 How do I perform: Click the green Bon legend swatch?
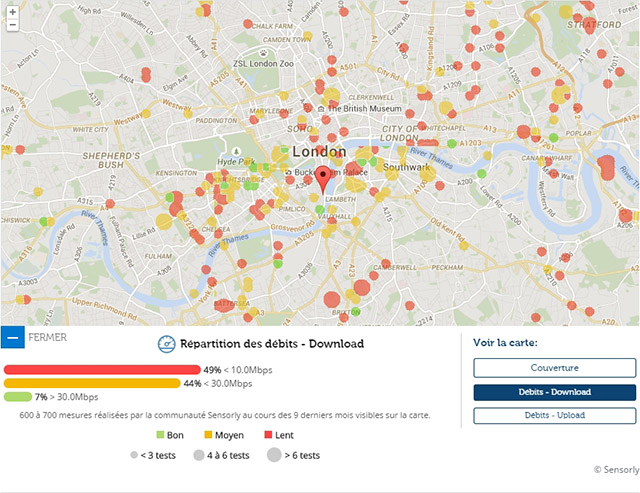[x=160, y=435]
